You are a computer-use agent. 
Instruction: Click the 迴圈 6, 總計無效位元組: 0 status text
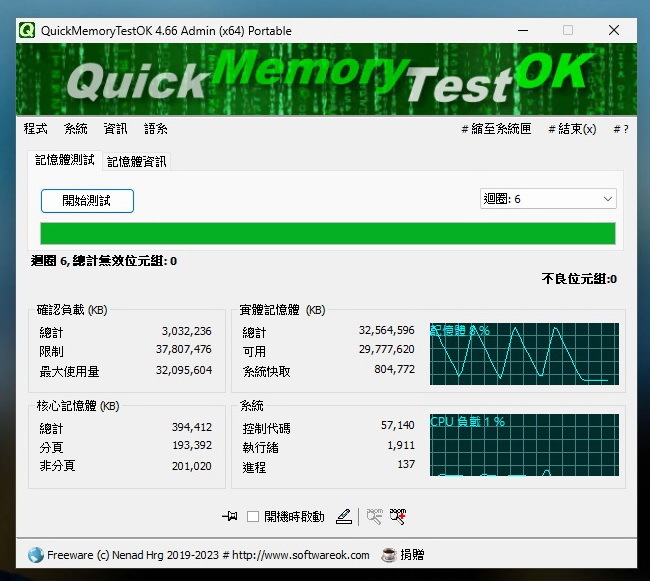(104, 261)
